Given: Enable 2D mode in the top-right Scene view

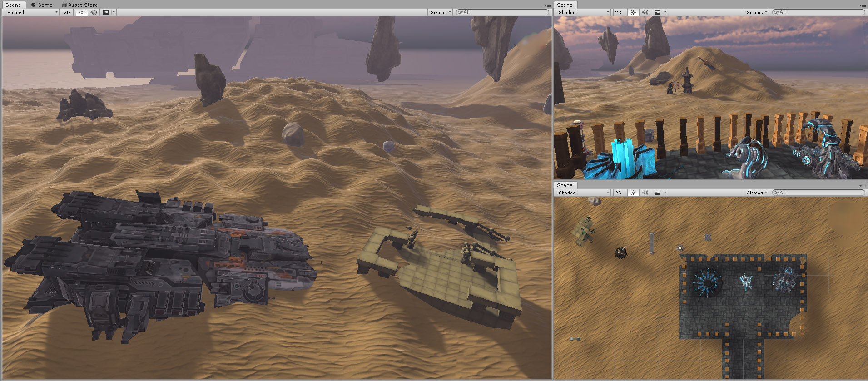Looking at the screenshot, I should coord(618,12).
